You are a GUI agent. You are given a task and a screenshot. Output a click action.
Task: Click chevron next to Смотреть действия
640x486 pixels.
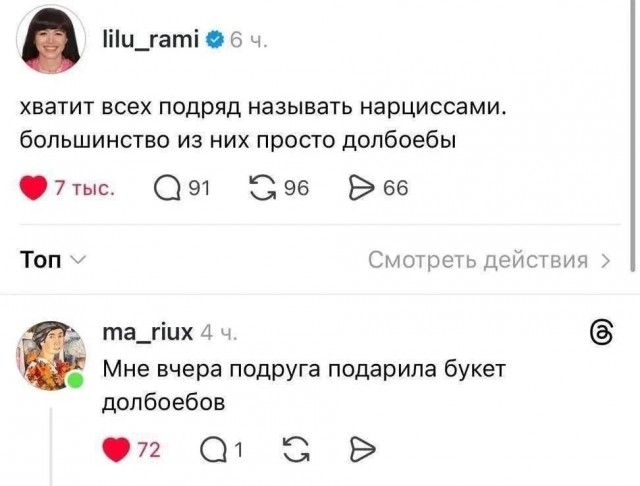605,262
